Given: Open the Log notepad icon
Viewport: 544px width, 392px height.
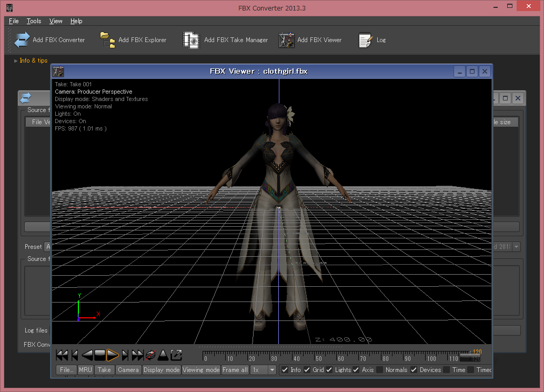Looking at the screenshot, I should point(366,40).
